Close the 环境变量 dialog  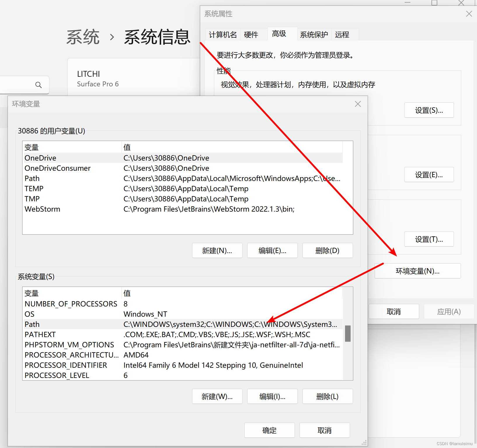pyautogui.click(x=358, y=104)
